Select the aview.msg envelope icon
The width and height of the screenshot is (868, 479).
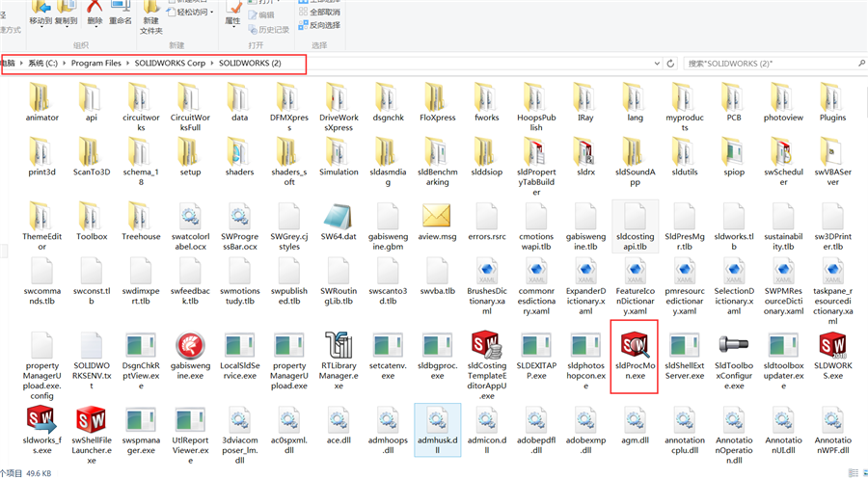click(437, 216)
